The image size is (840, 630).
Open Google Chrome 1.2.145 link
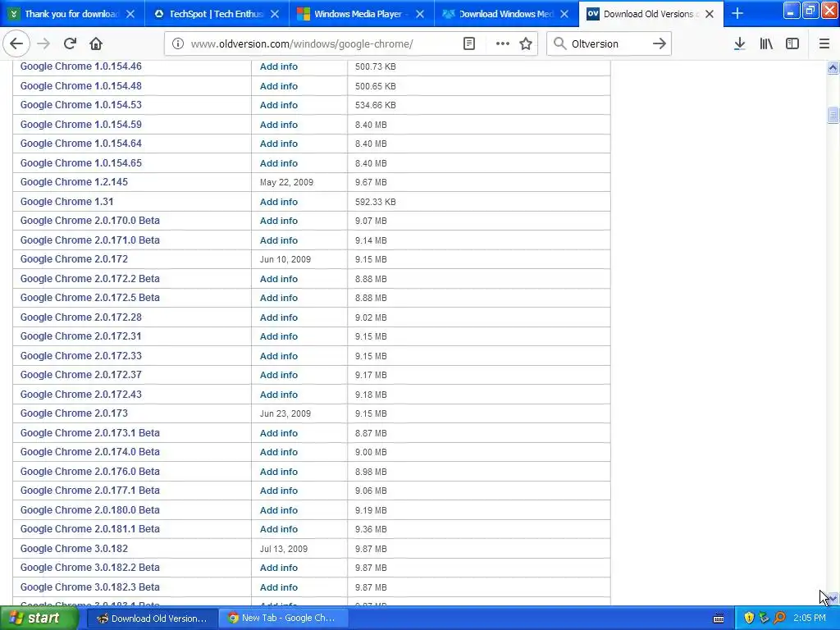pos(74,182)
